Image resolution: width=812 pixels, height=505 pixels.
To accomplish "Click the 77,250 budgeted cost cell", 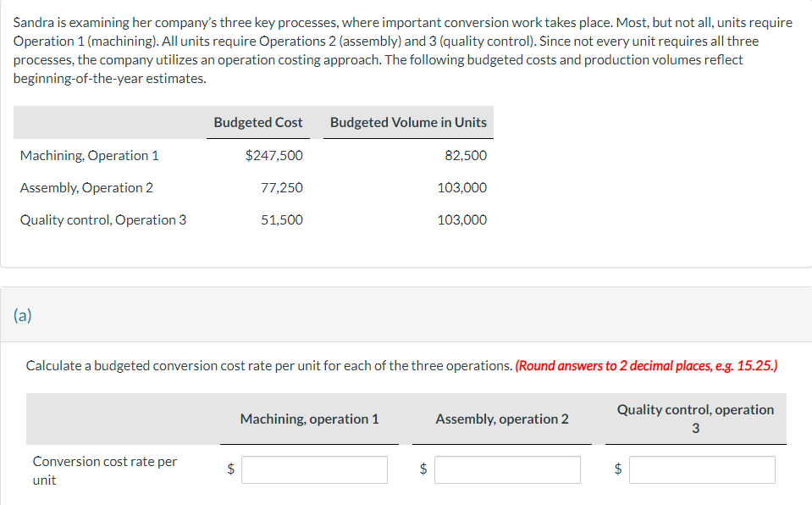I will [282, 188].
